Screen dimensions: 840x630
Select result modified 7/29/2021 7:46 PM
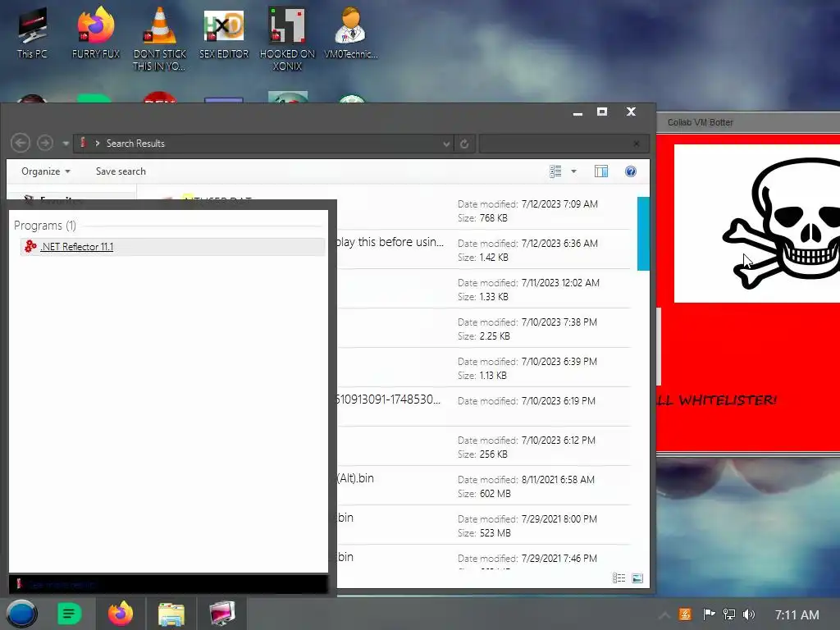pyautogui.click(x=482, y=558)
